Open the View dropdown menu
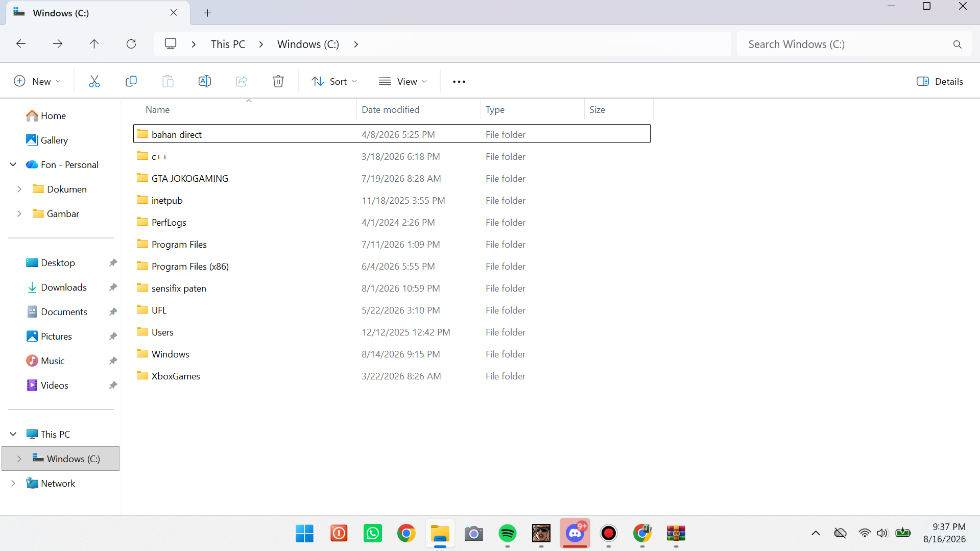980x551 pixels. [x=403, y=81]
